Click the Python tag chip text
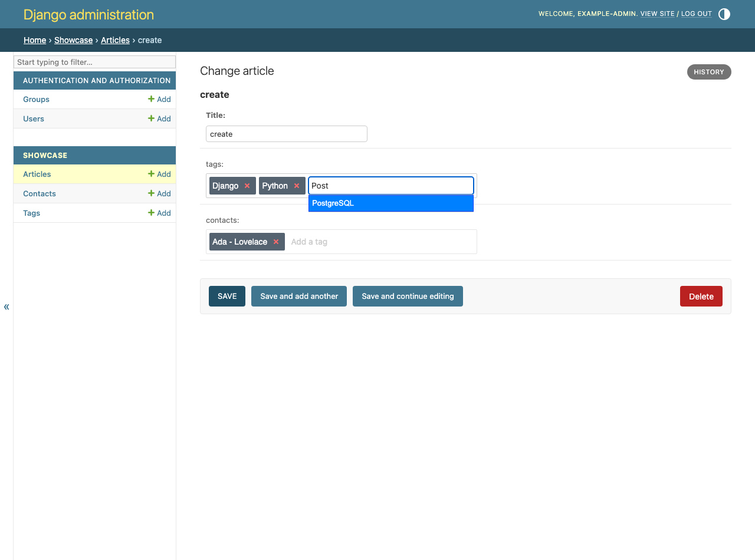This screenshot has height=560, width=755. coord(275,186)
